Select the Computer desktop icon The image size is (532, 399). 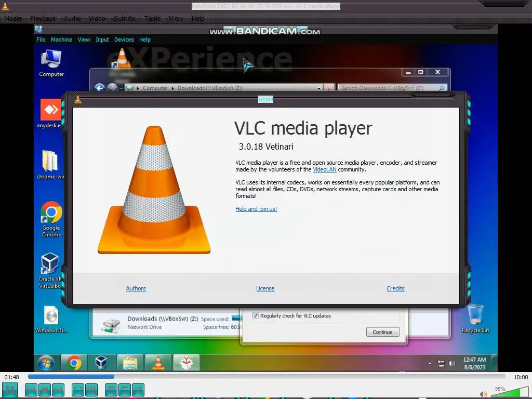tap(51, 63)
